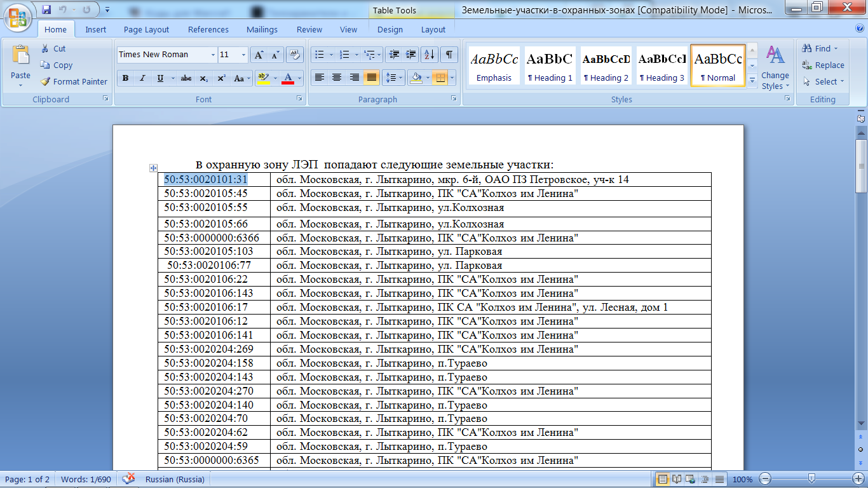868x488 pixels.
Task: Customize Quick Access Toolbar dropdown
Action: 107,10
